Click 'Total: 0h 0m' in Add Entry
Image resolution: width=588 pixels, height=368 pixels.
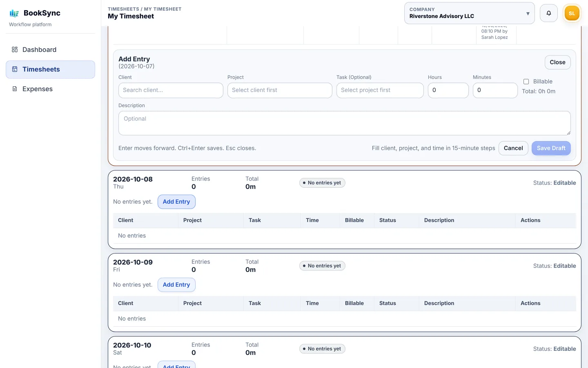click(539, 91)
